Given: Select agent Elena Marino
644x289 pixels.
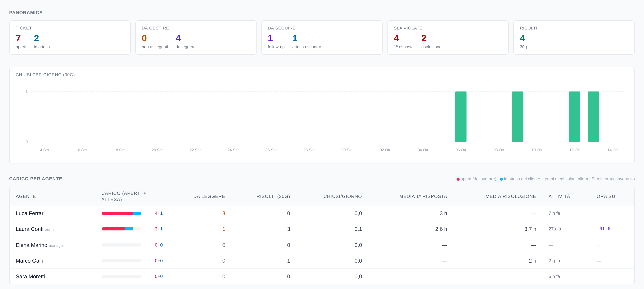Looking at the screenshot, I should (x=31, y=245).
